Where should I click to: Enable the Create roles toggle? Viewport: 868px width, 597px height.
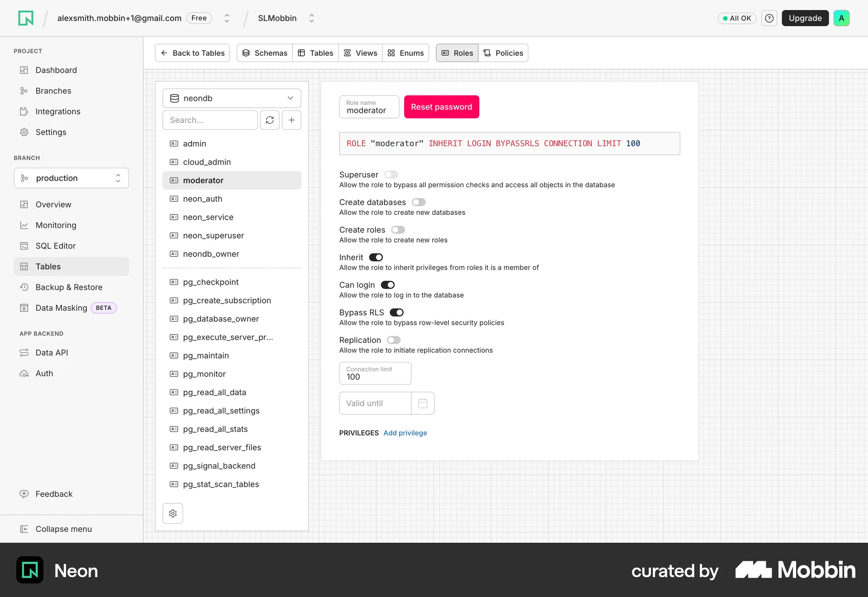coord(398,230)
